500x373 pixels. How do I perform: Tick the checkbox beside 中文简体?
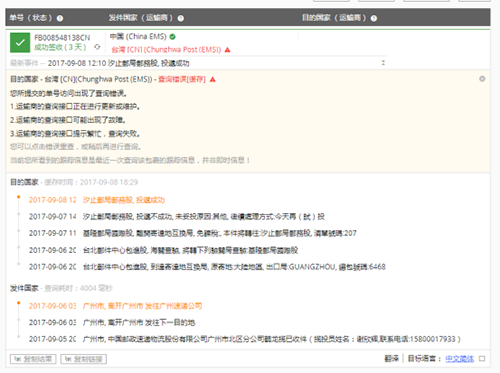(x=482, y=359)
